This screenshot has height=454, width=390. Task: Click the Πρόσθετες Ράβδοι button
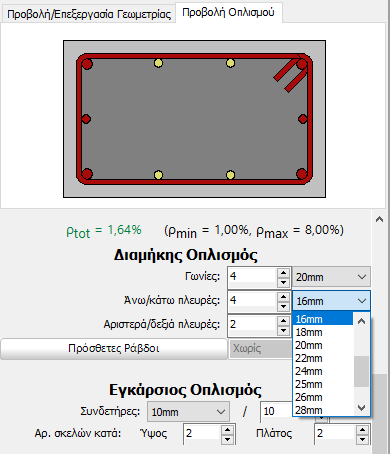click(x=114, y=348)
